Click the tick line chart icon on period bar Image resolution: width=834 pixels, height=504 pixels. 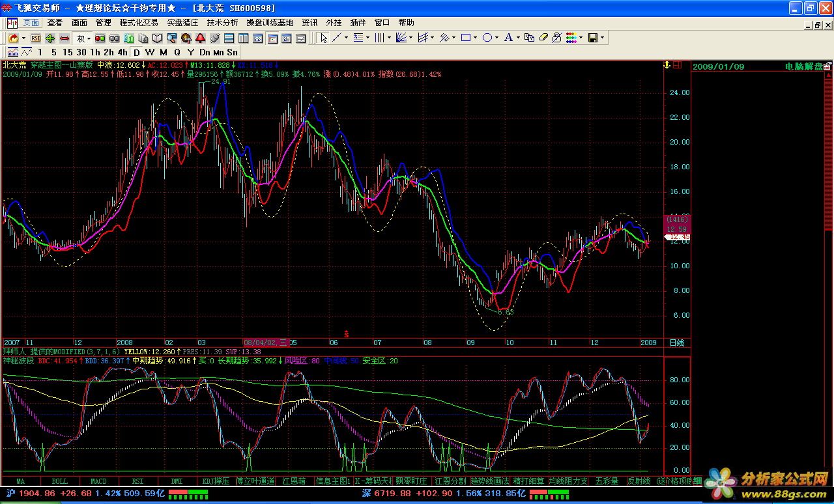point(26,52)
